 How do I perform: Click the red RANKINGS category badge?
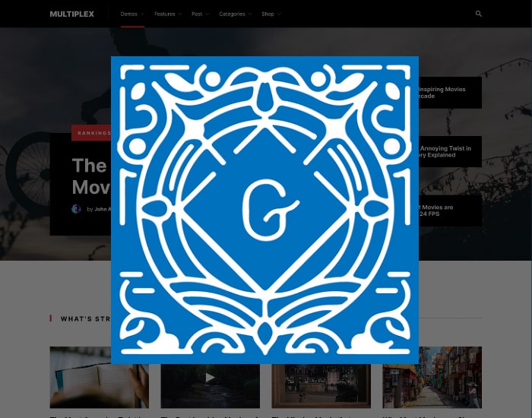(91, 133)
